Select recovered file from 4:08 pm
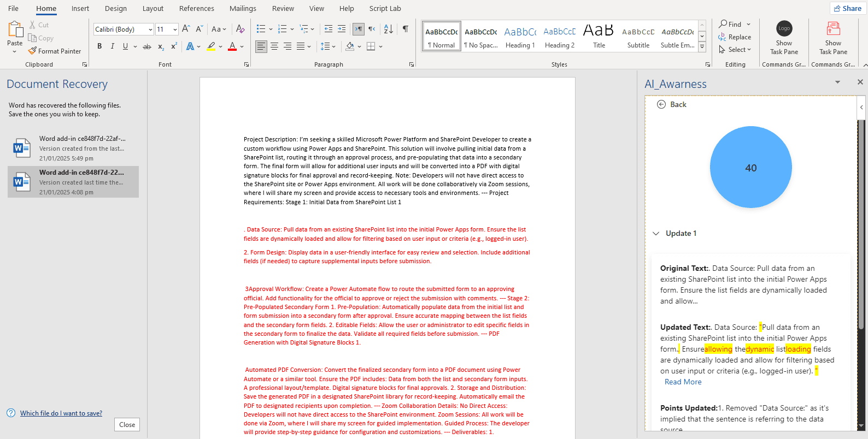 [73, 182]
